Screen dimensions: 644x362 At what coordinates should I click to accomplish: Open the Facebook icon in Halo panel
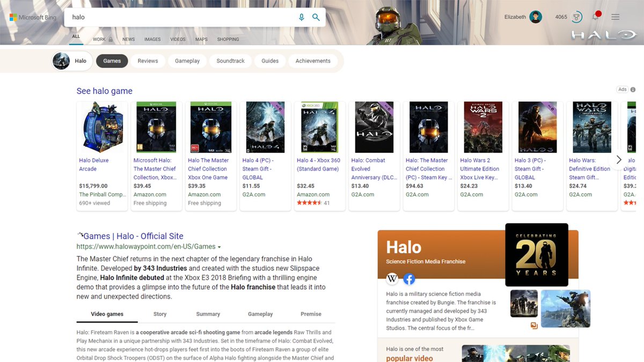pos(409,279)
